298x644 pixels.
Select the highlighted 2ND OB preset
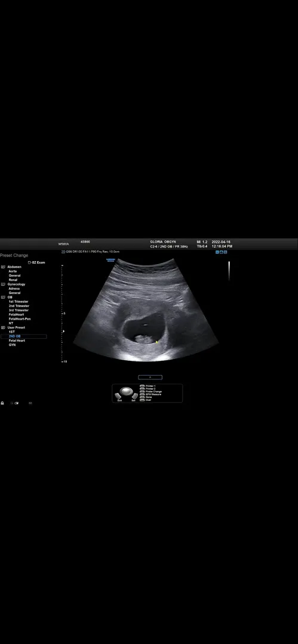point(23,336)
